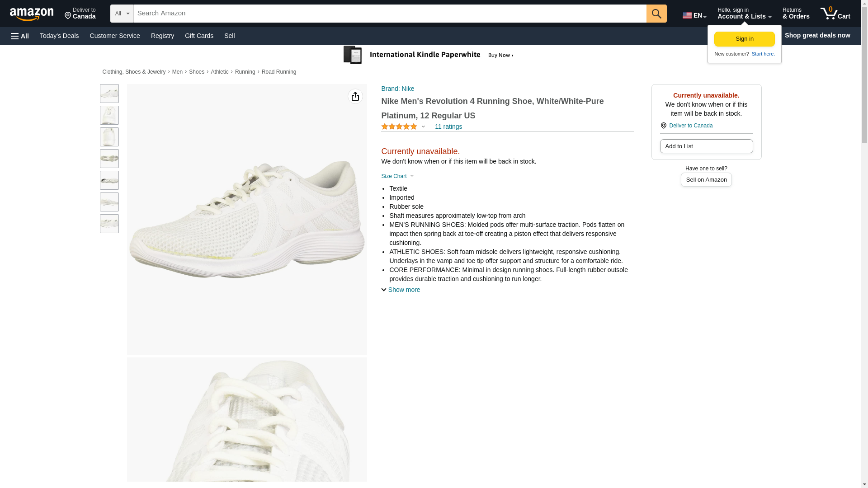Open the All hamburger menu
The width and height of the screenshot is (868, 488).
coord(20,36)
